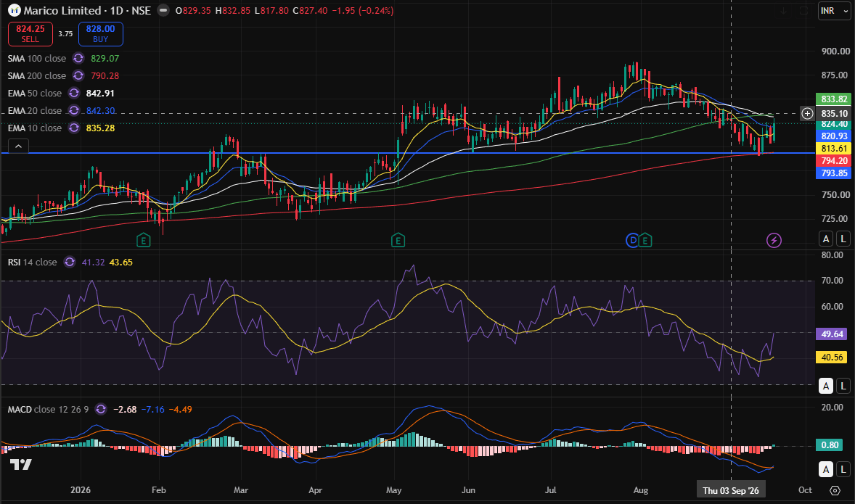Click the MACD indicator refresh icon

(101, 409)
